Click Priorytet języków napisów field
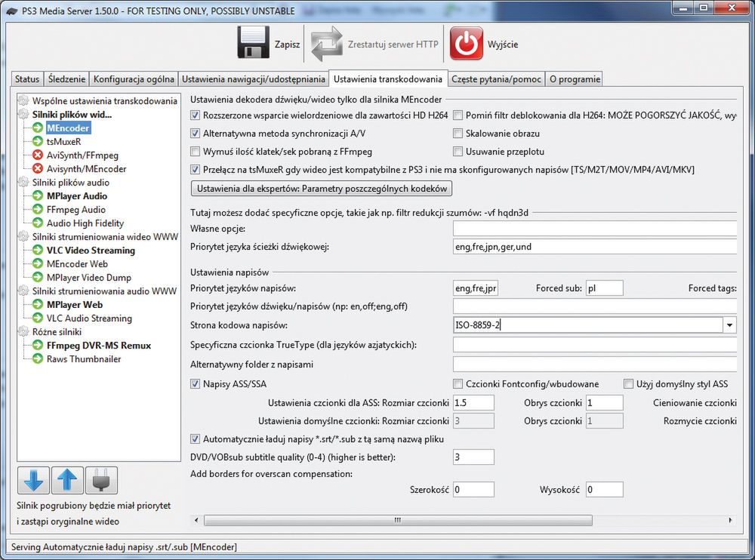The height and width of the screenshot is (560, 755). 476,288
